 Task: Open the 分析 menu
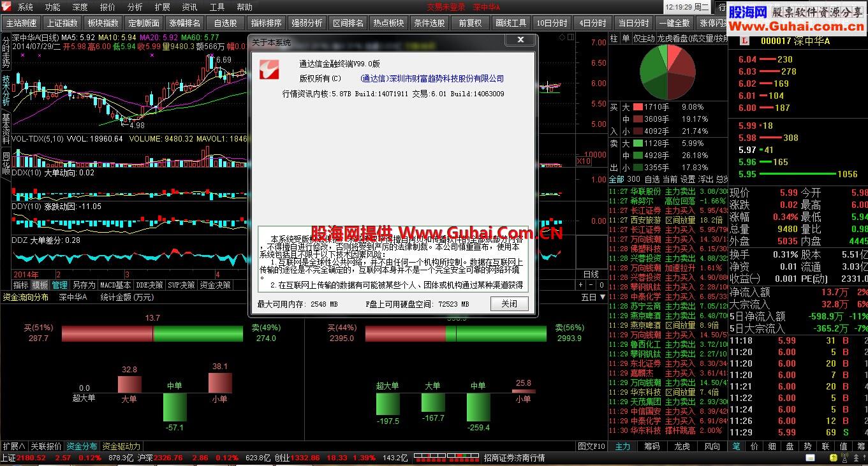point(135,7)
